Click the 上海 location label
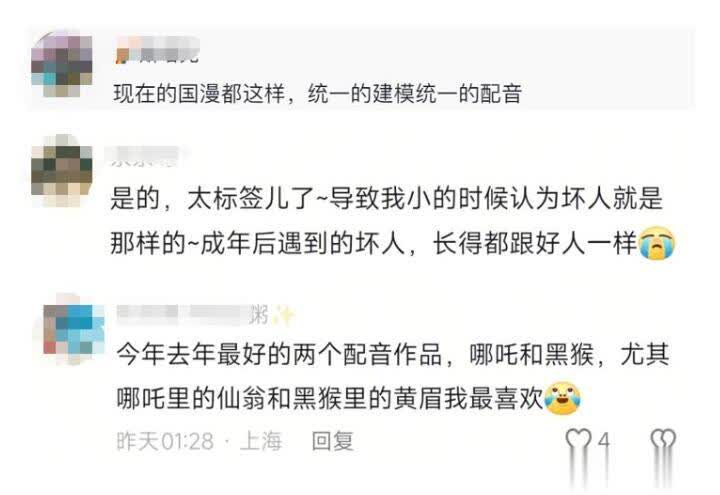Viewport: 720px width, 495px height. pyautogui.click(x=260, y=441)
